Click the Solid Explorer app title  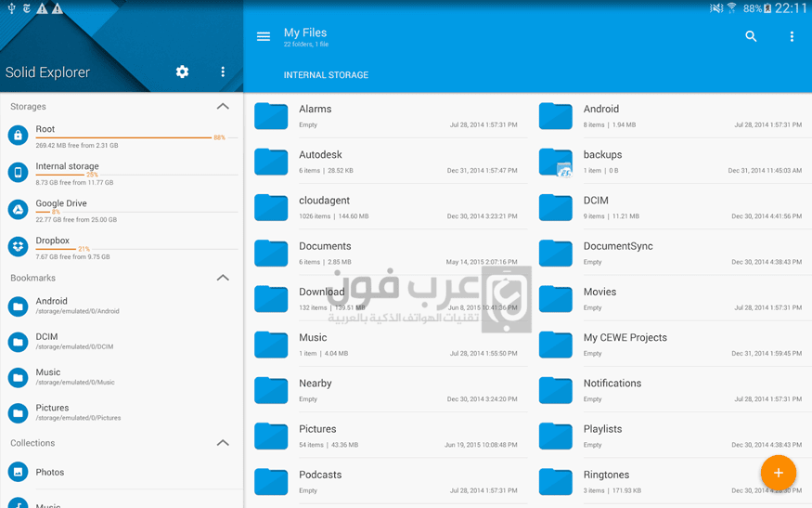[x=47, y=72]
